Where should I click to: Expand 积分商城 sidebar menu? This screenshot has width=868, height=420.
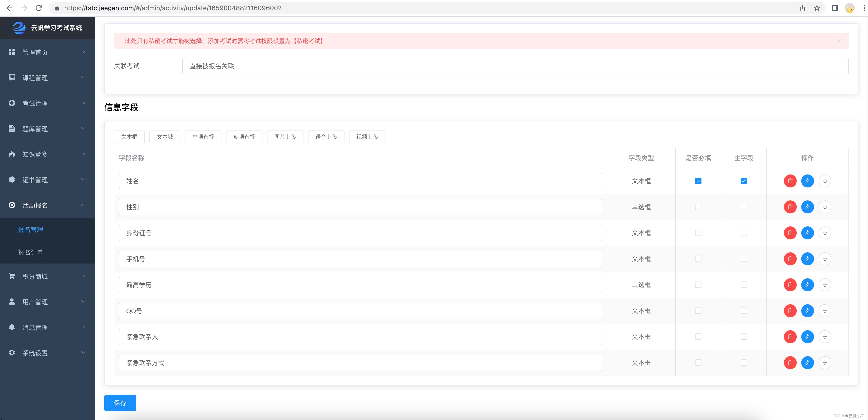coord(48,276)
